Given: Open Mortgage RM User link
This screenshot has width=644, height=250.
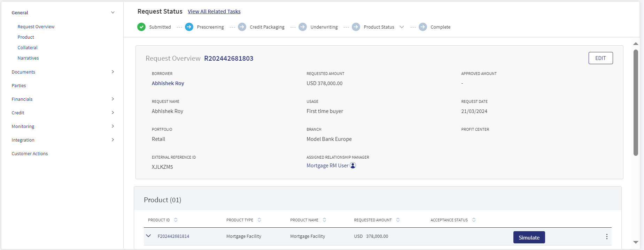Looking at the screenshot, I should pyautogui.click(x=327, y=166).
